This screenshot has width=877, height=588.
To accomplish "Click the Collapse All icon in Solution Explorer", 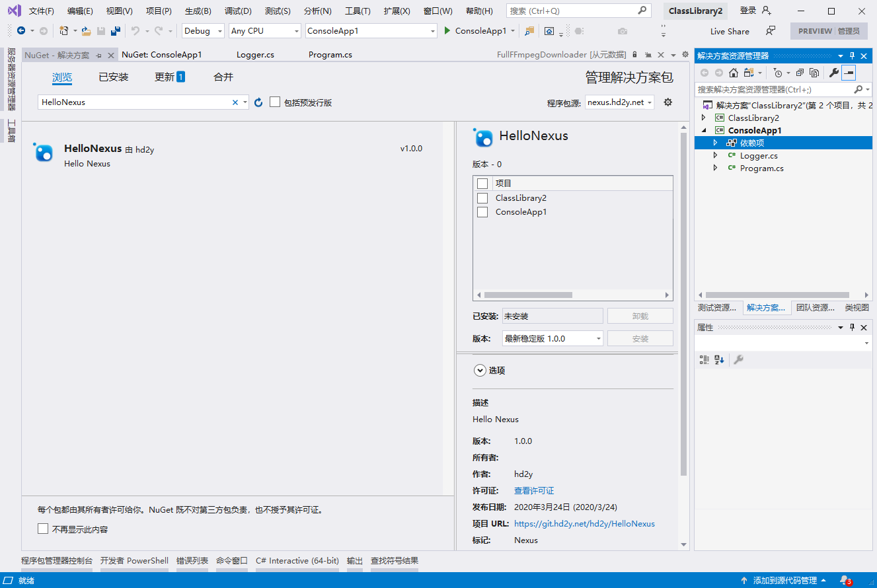I will tap(800, 73).
